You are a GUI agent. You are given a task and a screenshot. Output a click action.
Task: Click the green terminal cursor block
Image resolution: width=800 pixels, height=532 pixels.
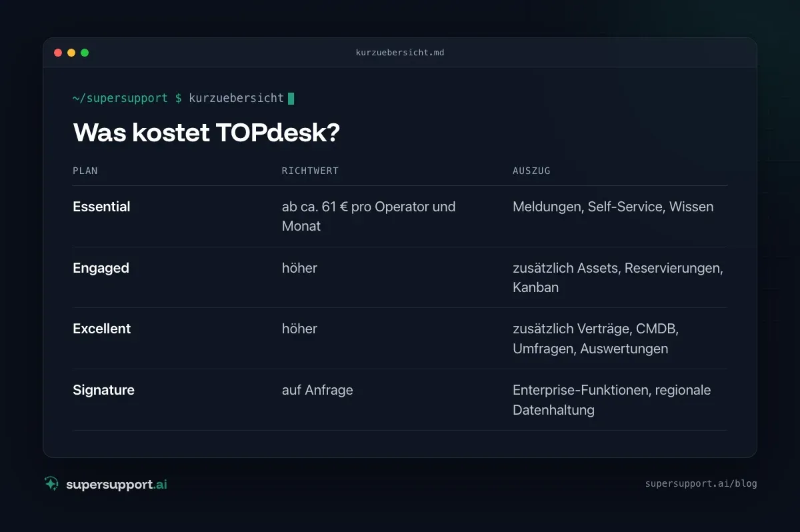coord(291,99)
